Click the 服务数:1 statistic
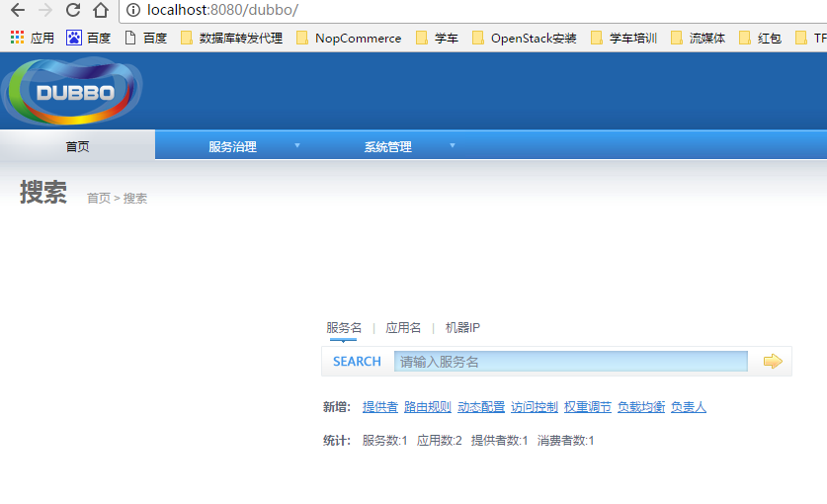The image size is (827, 504). 384,441
